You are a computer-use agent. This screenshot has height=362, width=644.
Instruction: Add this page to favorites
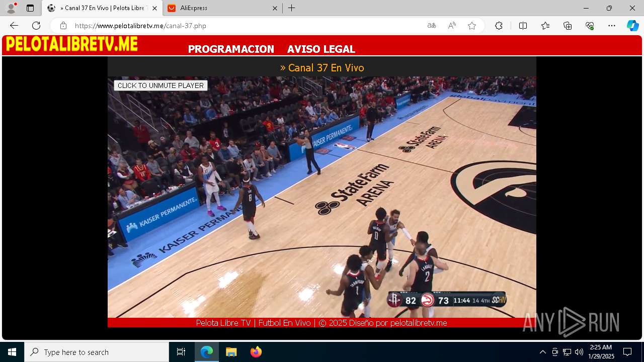point(472,26)
